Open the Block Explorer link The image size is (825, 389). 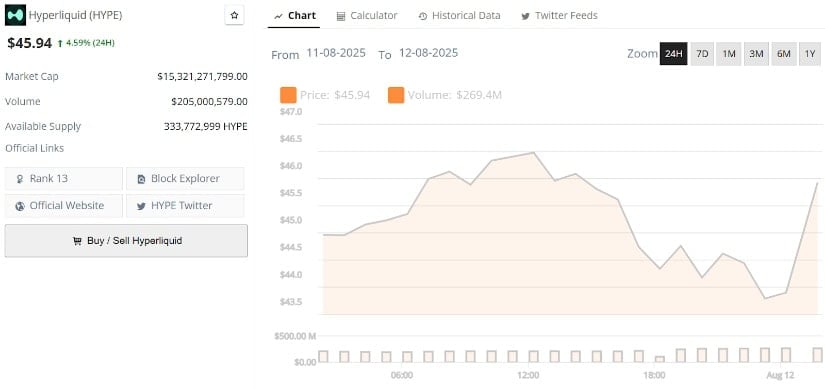point(185,178)
